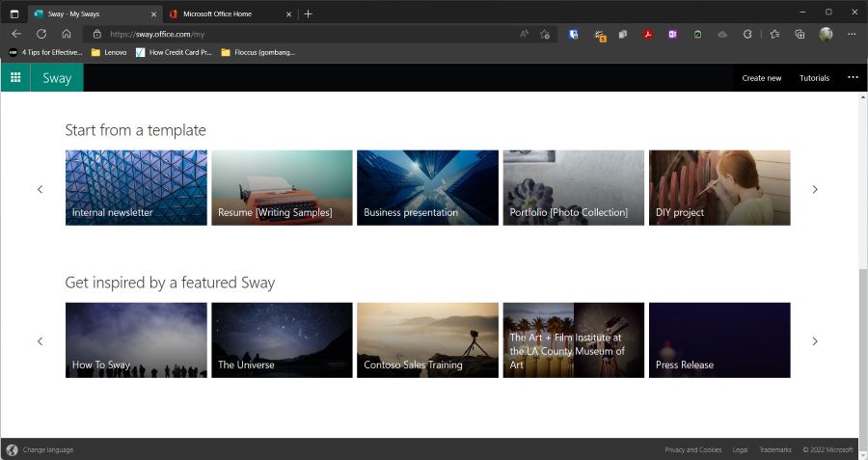Open the OneNote clipper extension
This screenshot has width=868, height=460.
tap(672, 35)
